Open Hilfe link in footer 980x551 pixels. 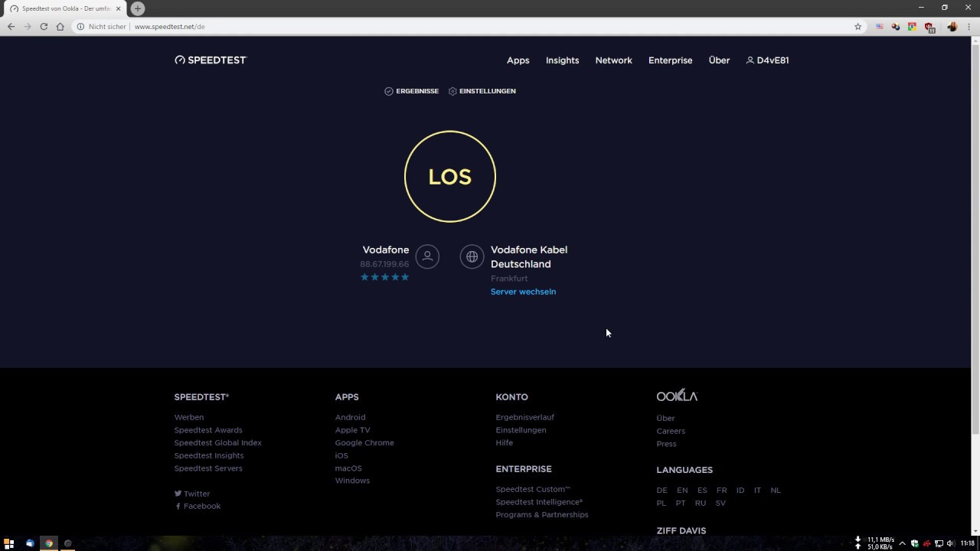(505, 442)
